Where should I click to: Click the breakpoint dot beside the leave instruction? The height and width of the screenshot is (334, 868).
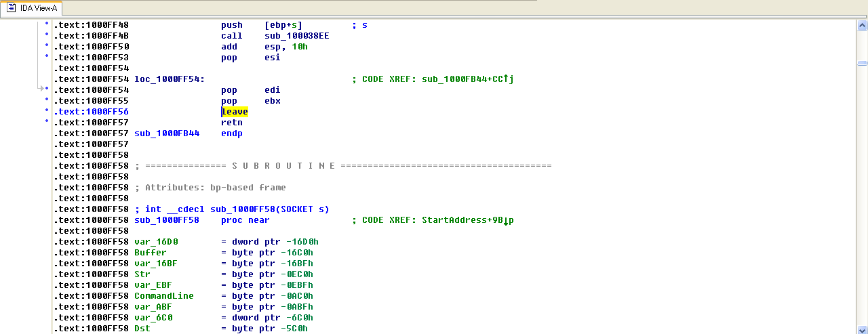pyautogui.click(x=47, y=112)
